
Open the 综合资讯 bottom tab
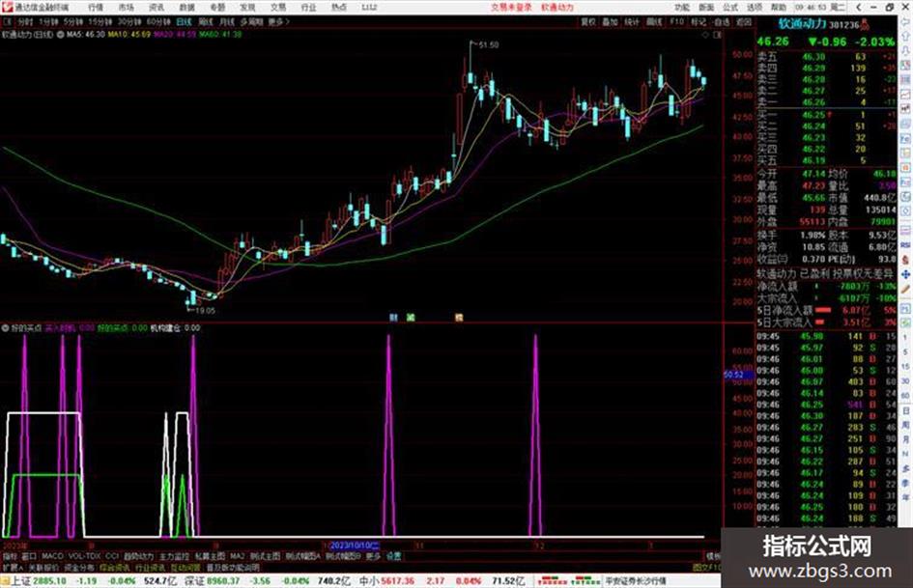pos(114,568)
